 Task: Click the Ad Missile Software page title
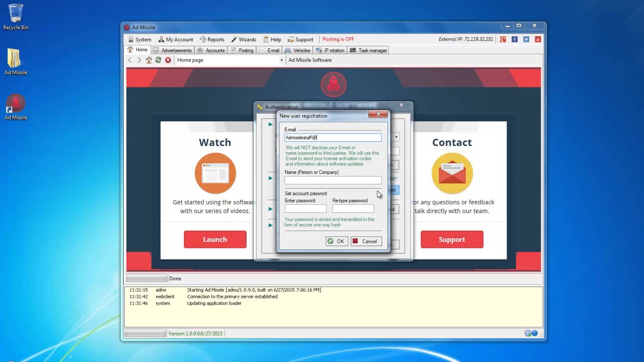(x=310, y=60)
